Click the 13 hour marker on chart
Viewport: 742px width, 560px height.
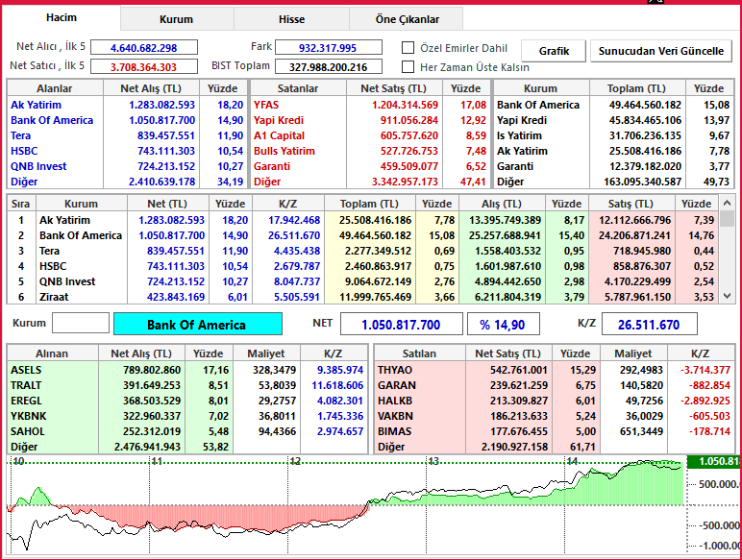coord(433,461)
